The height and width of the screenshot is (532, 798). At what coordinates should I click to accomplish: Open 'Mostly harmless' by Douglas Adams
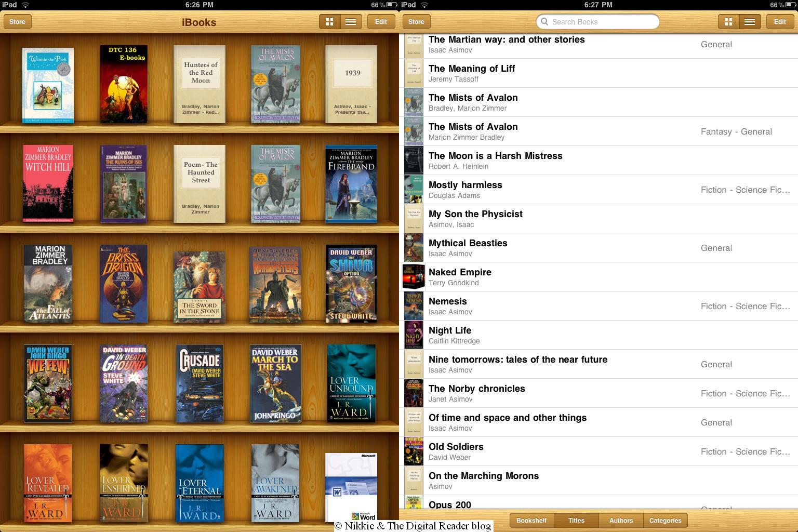coord(598,190)
